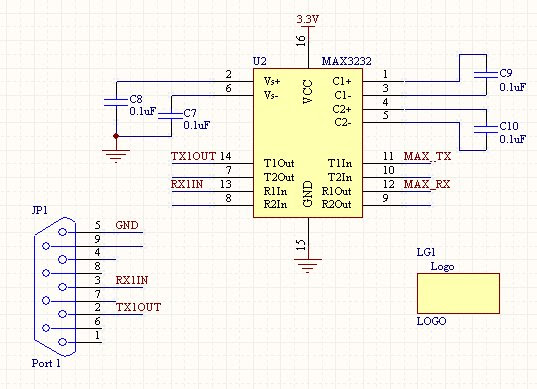
Task: Click pin number 8 on U2 left side
Action: coord(228,198)
